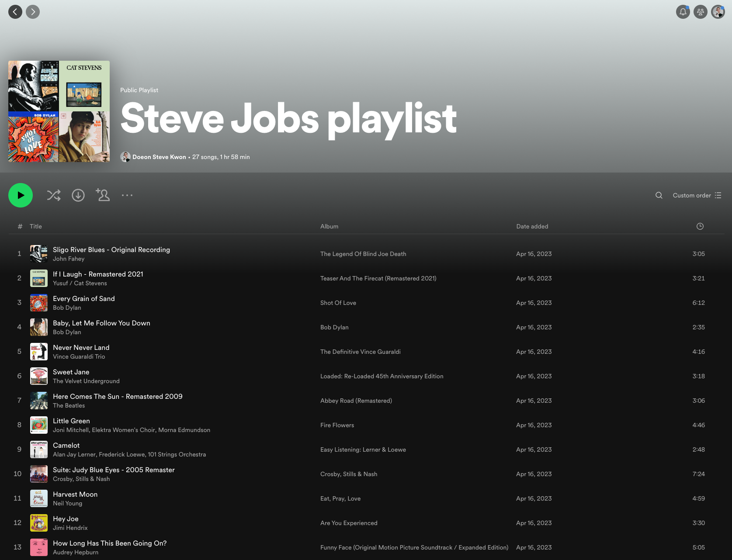This screenshot has width=732, height=560.
Task: Open artist The Velvet Underground
Action: click(86, 381)
